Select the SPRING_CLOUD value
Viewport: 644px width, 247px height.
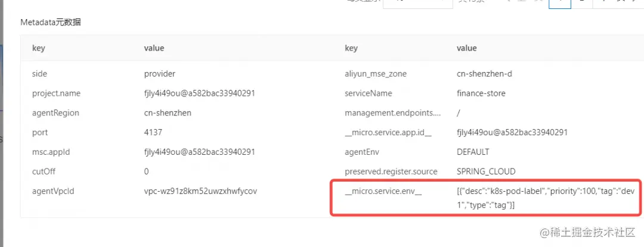pyautogui.click(x=486, y=171)
